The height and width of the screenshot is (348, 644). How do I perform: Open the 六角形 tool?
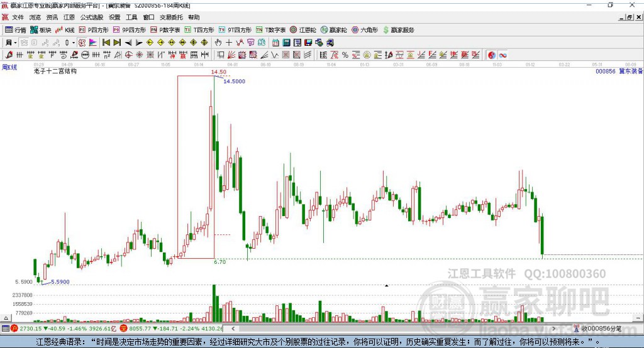(x=365, y=30)
